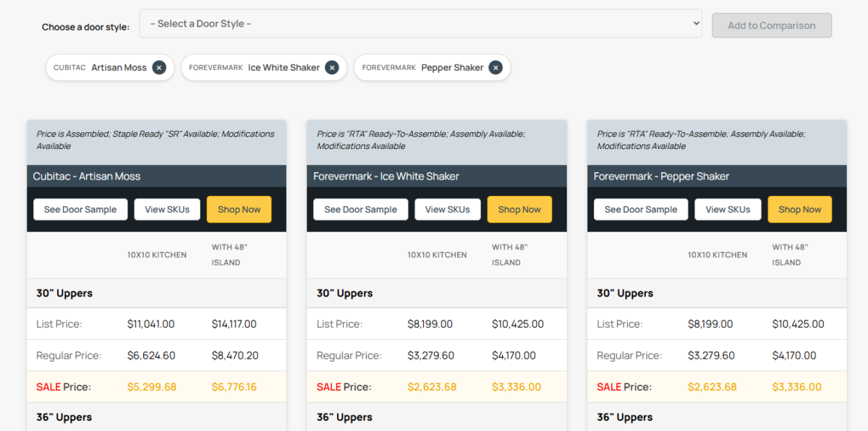This screenshot has width=868, height=431.
Task: Click Artisan Moss regular price $8,470.20
Action: 235,356
